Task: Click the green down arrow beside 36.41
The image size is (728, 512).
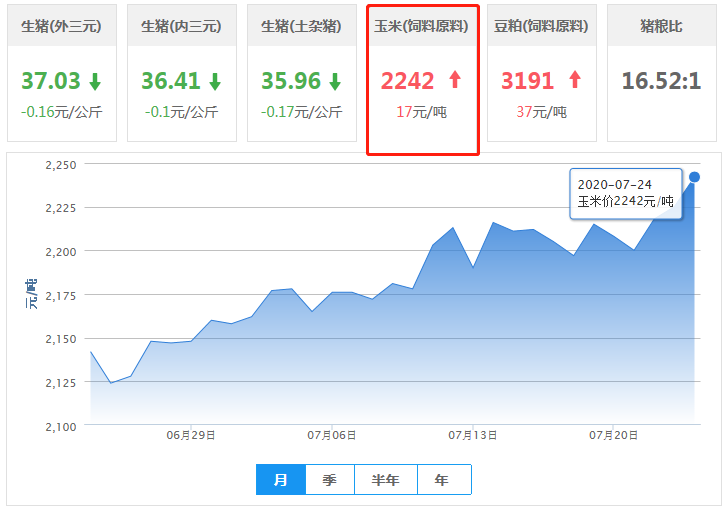Action: 214,81
